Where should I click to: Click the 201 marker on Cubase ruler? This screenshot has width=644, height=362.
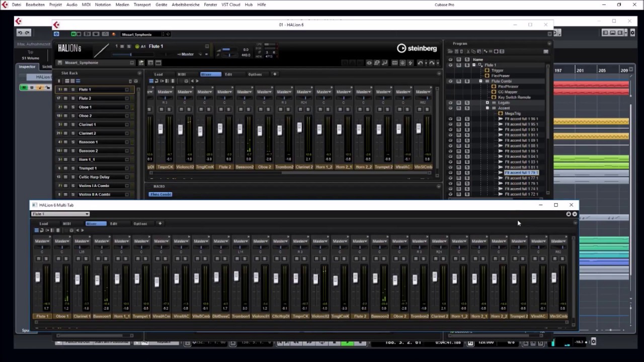click(x=580, y=71)
